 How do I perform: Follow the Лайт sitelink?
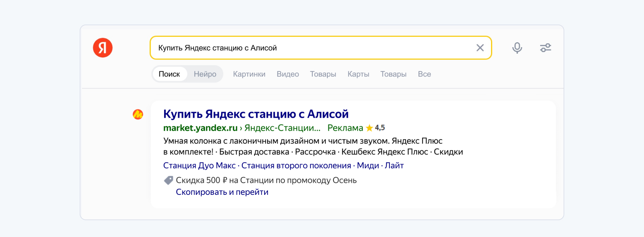[x=394, y=166]
